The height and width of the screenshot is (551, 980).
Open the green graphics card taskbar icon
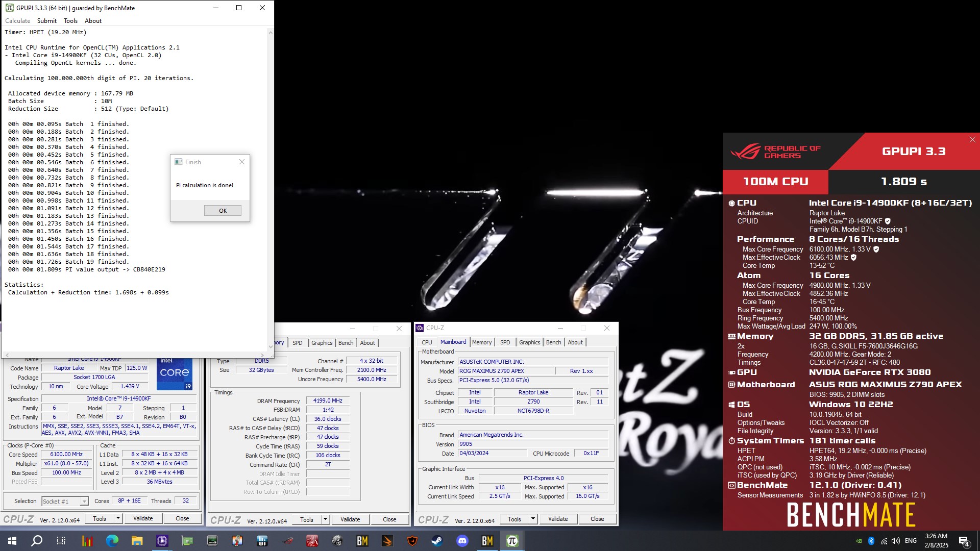click(x=187, y=541)
